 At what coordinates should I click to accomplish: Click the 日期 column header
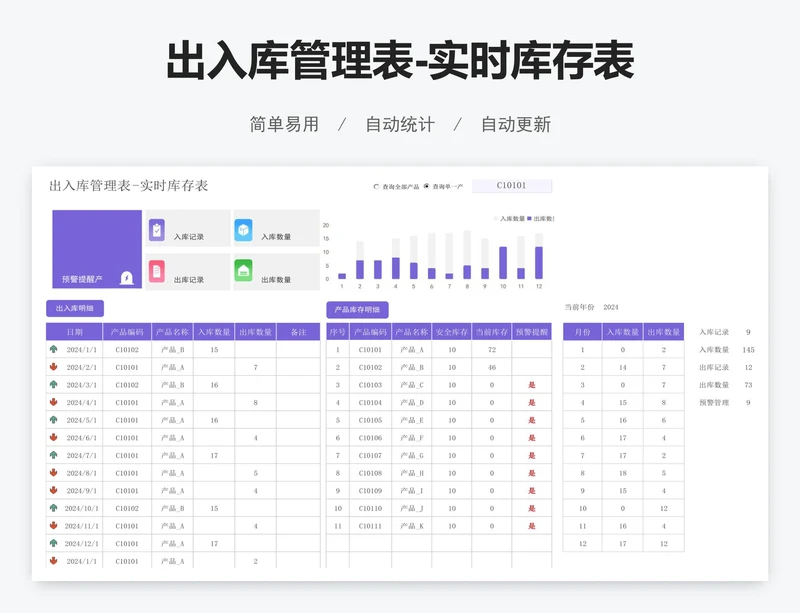pyautogui.click(x=74, y=332)
